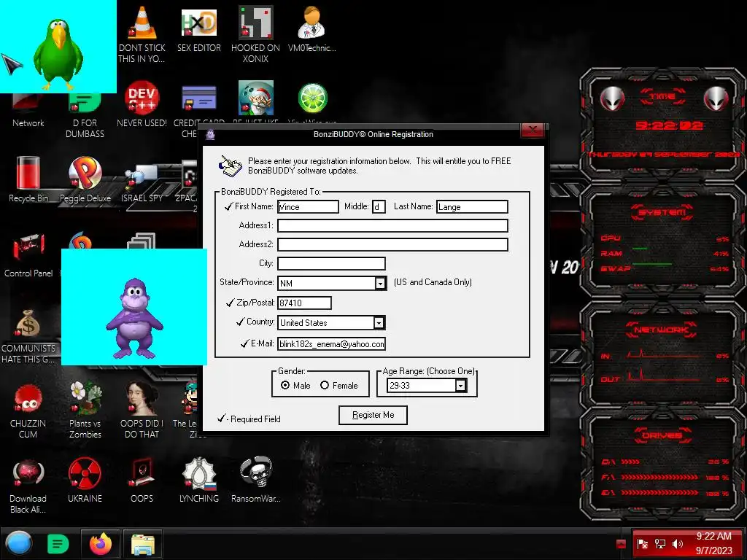Image resolution: width=747 pixels, height=560 pixels.
Task: Expand the Country dropdown
Action: click(x=379, y=323)
